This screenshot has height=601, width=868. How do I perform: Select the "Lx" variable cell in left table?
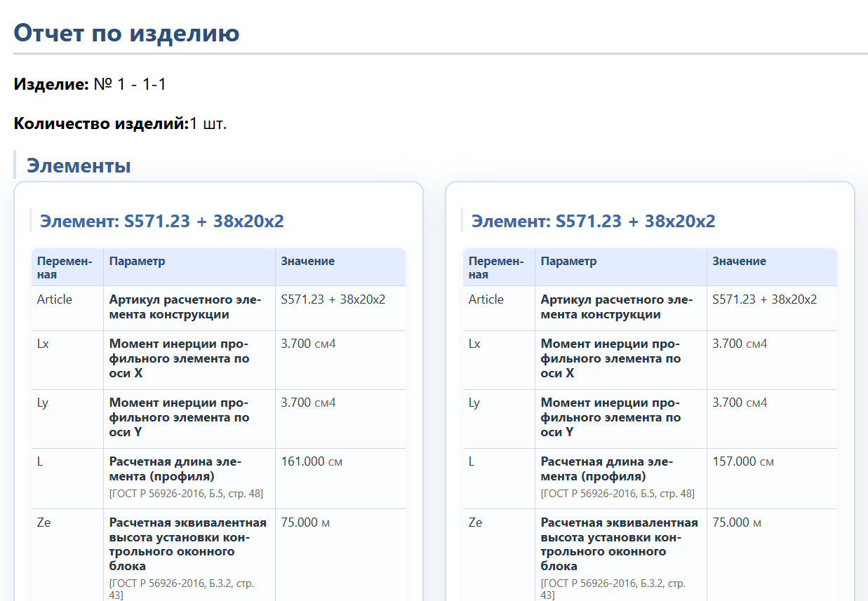(x=43, y=344)
